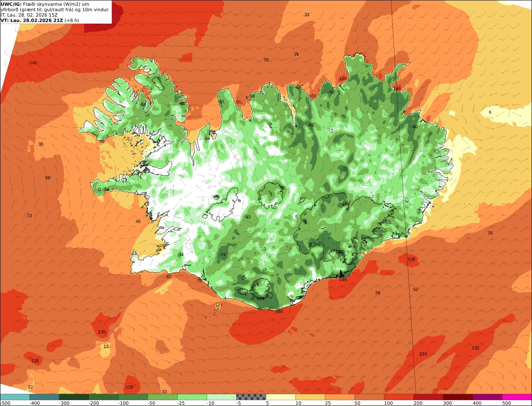Click the map value '101' on the north coast
Viewport: 532px width, 406px height.
(313, 96)
